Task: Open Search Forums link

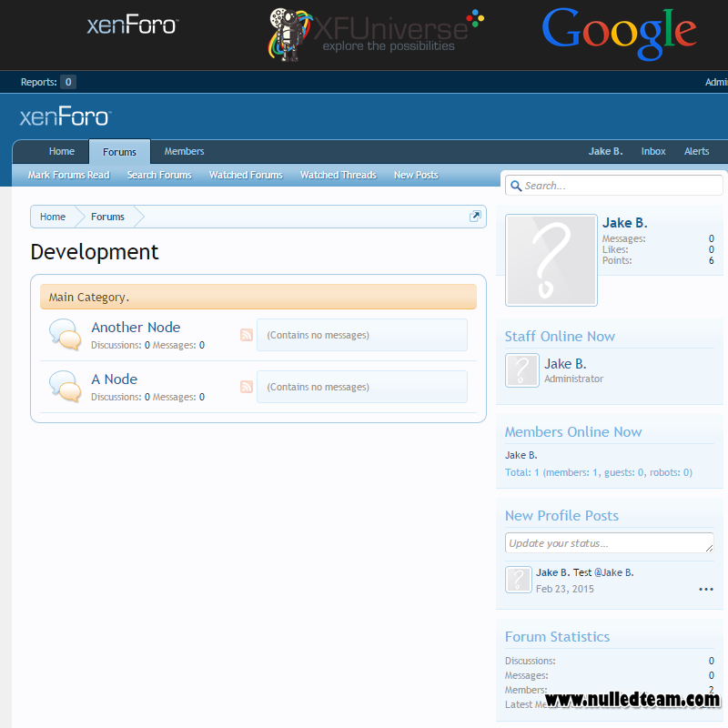Action: pyautogui.click(x=159, y=175)
